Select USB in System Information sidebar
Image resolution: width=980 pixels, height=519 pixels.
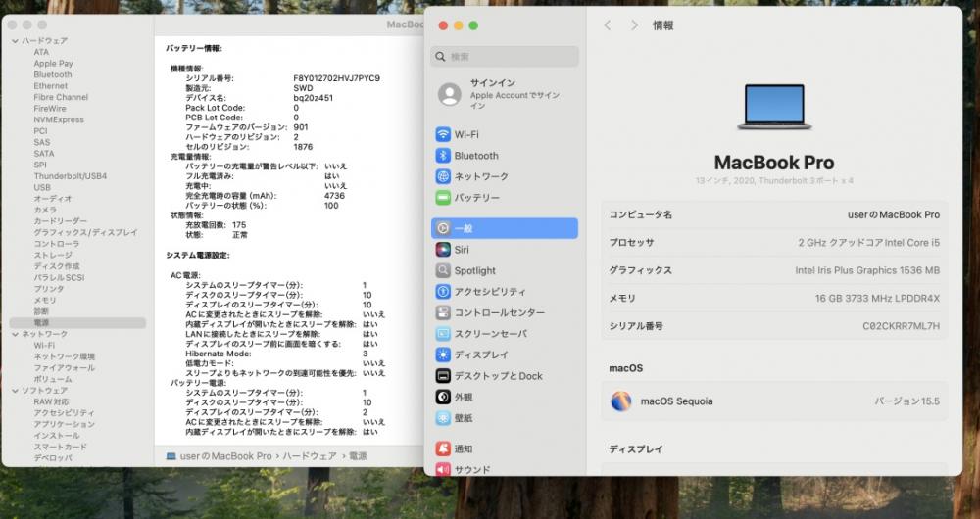coord(42,187)
